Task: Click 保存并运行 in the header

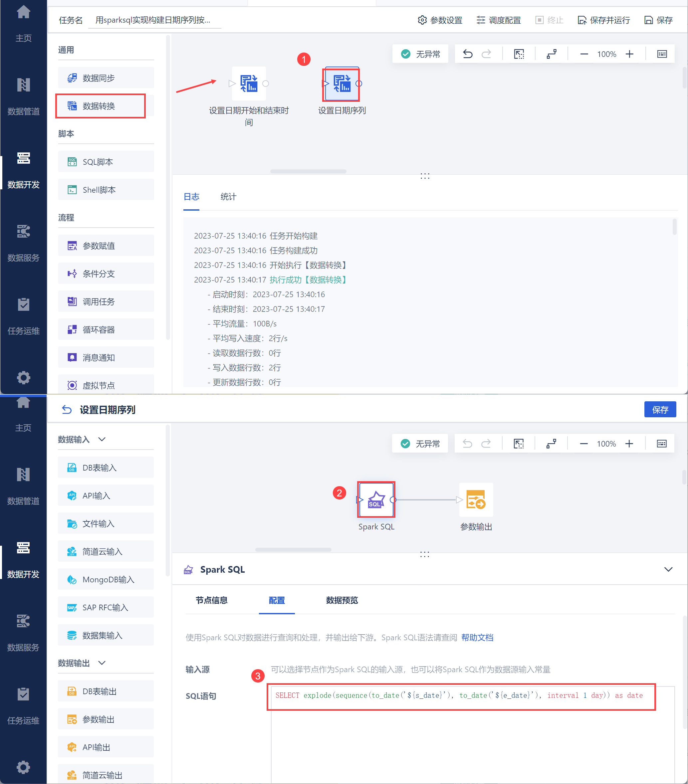Action: [603, 20]
